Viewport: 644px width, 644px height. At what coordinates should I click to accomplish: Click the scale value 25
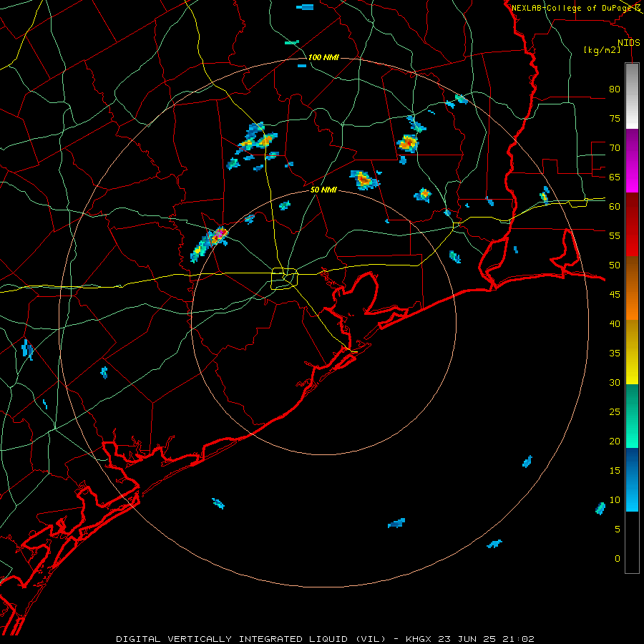coord(615,412)
